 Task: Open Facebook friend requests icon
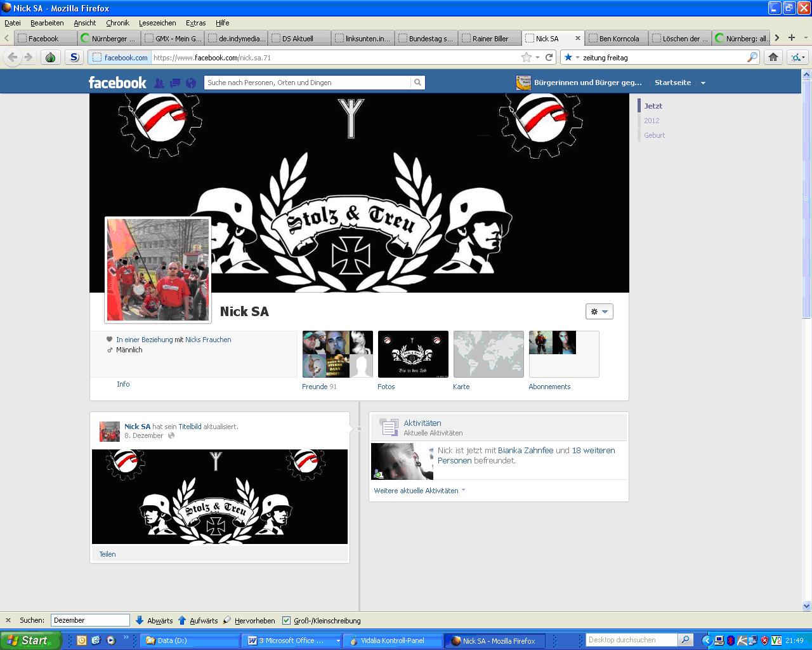pyautogui.click(x=159, y=83)
